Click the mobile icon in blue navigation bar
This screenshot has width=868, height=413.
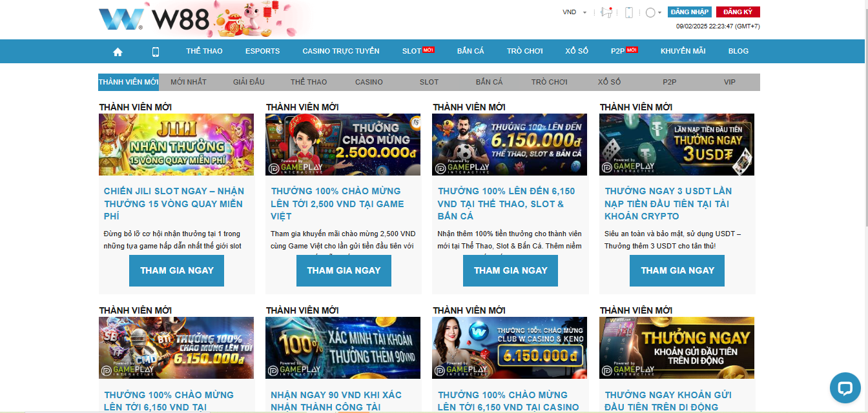point(155,52)
